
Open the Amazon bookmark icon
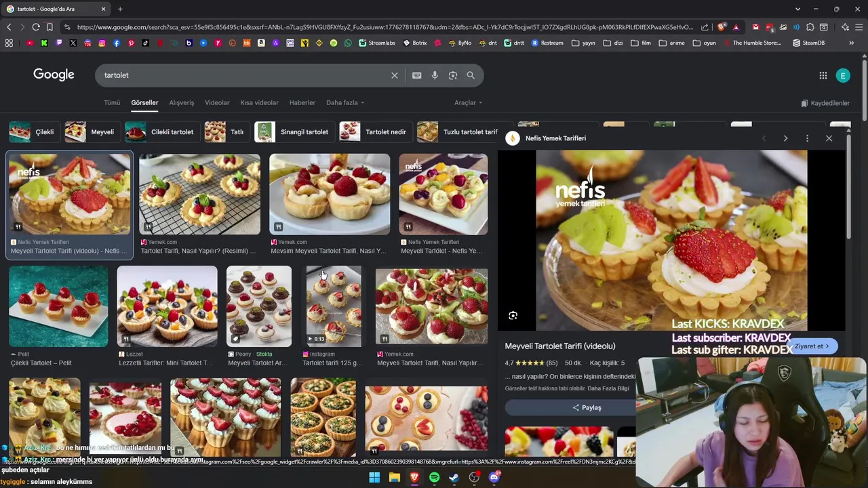pyautogui.click(x=261, y=43)
